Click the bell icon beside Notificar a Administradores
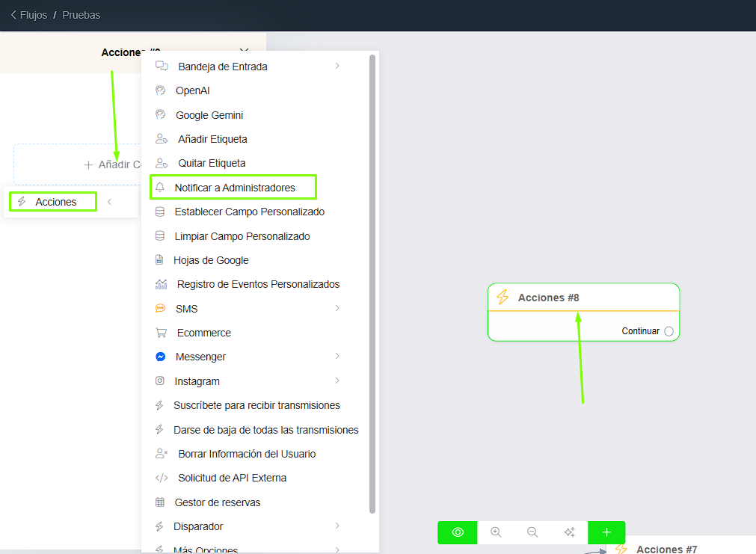Viewport: 756px width, 554px height. point(159,188)
